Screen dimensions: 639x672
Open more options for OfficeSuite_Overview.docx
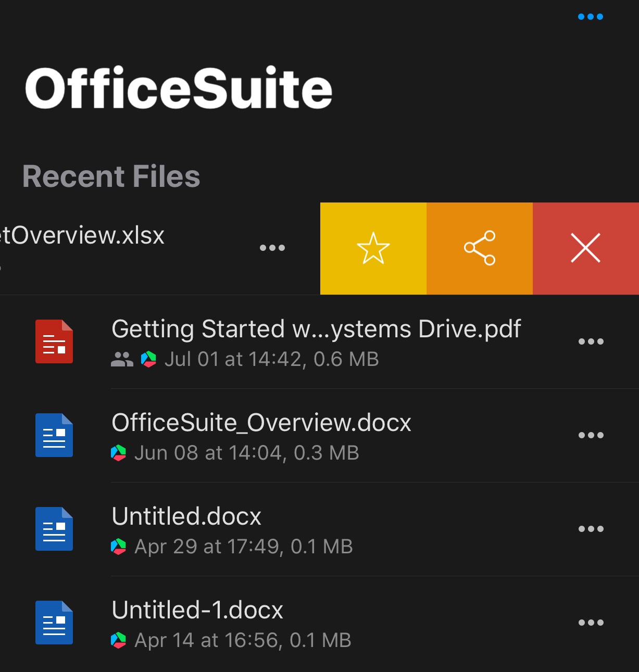pyautogui.click(x=591, y=435)
